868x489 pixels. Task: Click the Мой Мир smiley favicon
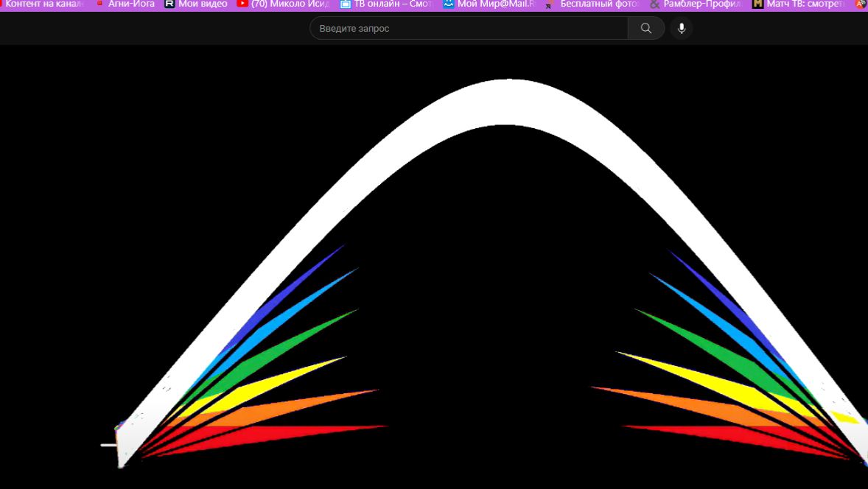(x=449, y=4)
